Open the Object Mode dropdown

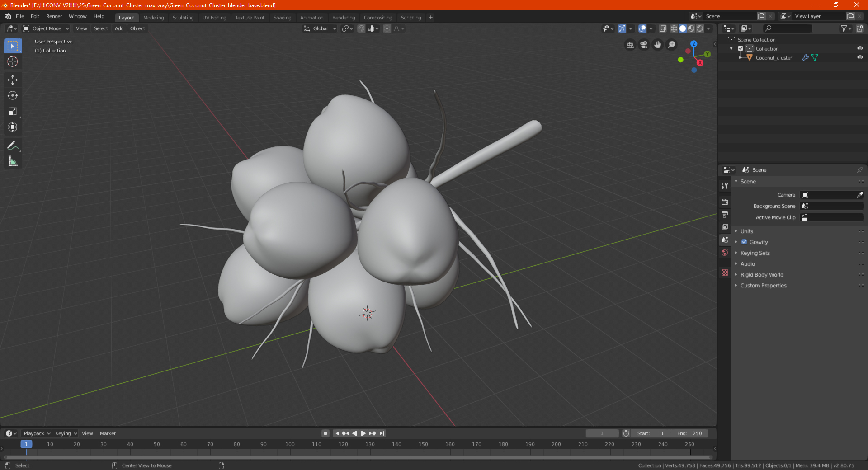(46, 28)
